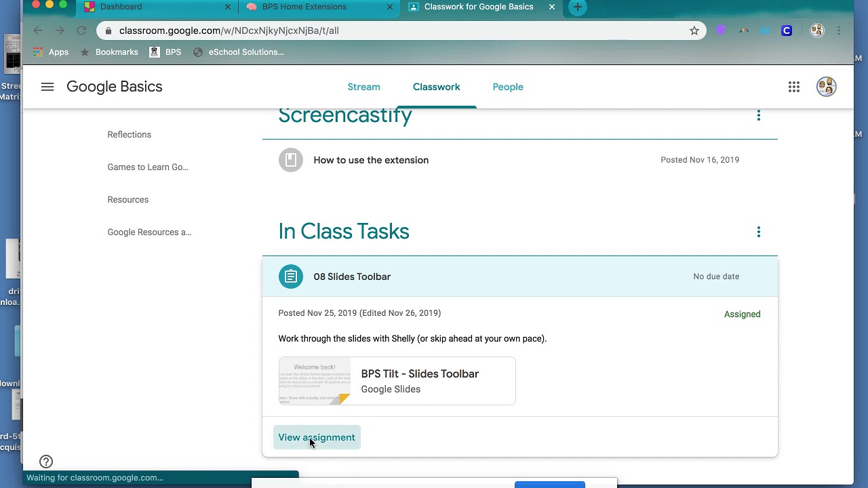Screen dimensions: 868x488
Task: Close the BPS Home Extensions tab
Action: pos(390,7)
